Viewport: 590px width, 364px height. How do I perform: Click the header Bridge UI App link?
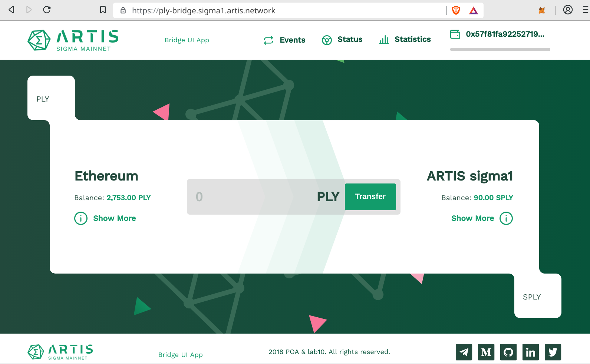(x=187, y=40)
